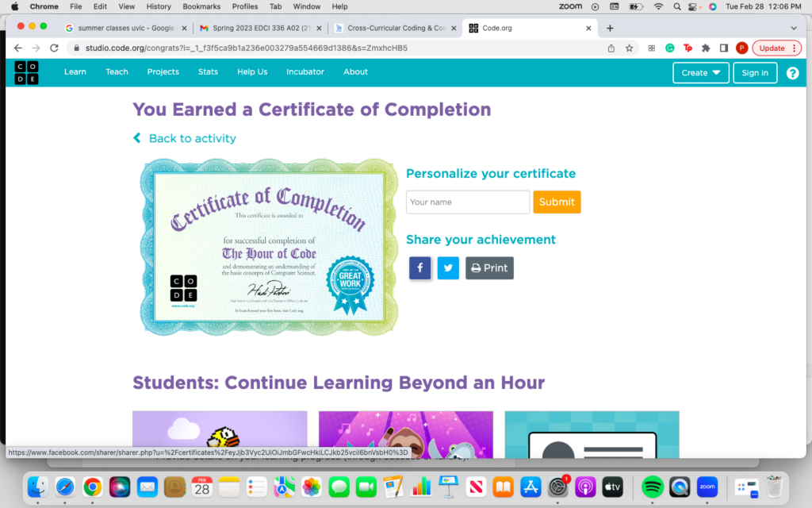The image size is (812, 508).
Task: Click the browser forward arrow
Action: [36, 48]
